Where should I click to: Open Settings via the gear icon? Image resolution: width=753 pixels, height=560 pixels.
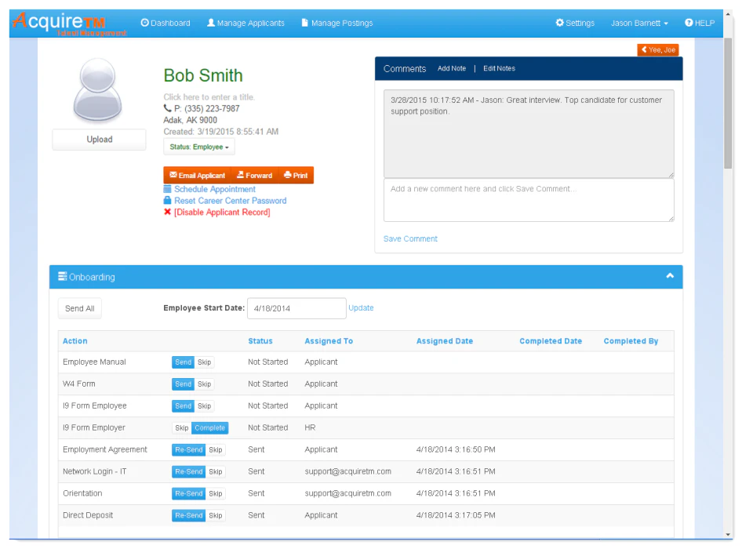[x=560, y=23]
